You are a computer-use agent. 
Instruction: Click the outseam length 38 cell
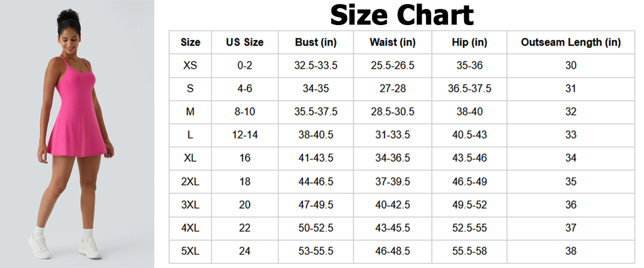(571, 251)
